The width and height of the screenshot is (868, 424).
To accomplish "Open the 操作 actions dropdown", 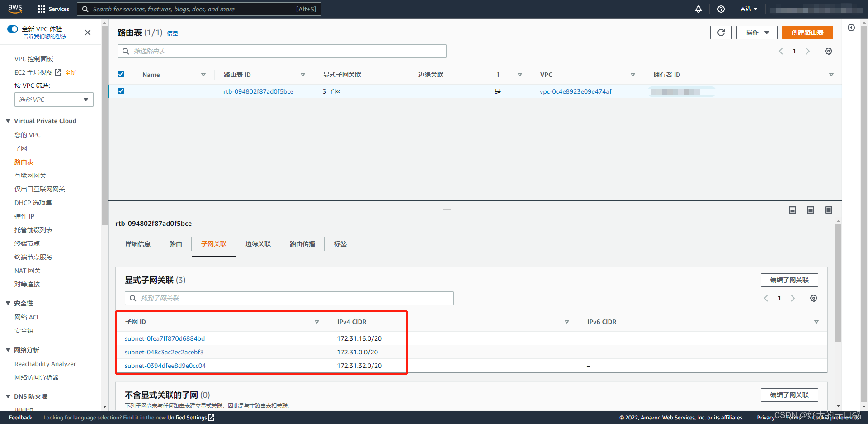I will (x=756, y=33).
